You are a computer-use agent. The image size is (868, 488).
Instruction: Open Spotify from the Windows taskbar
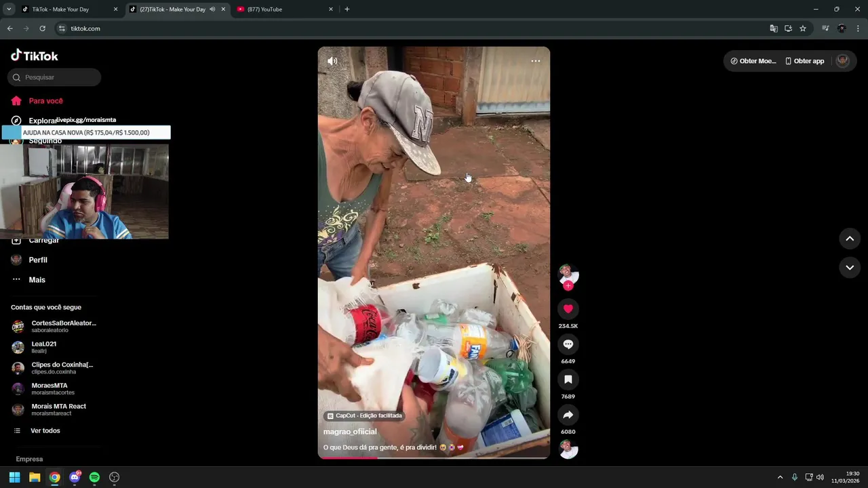94,477
